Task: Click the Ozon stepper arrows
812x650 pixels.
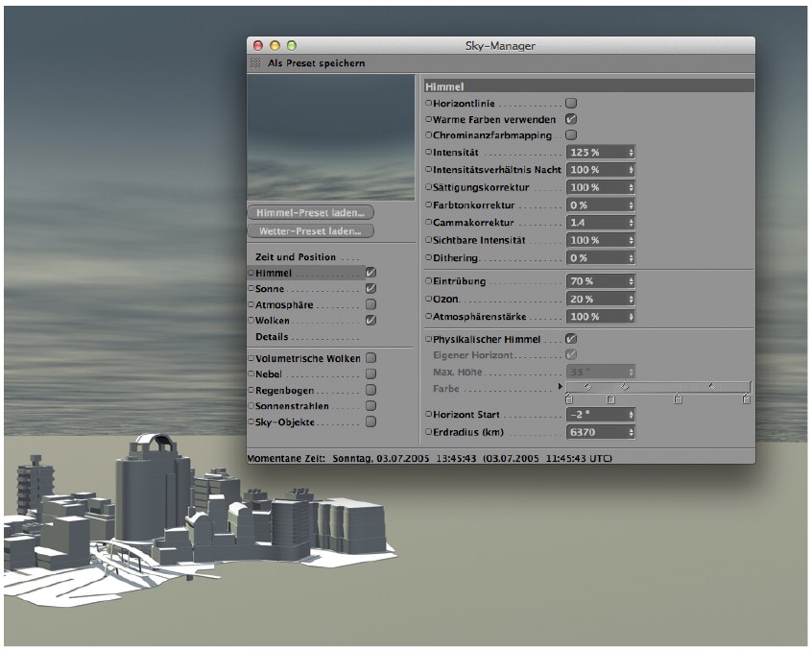Action: 631,299
